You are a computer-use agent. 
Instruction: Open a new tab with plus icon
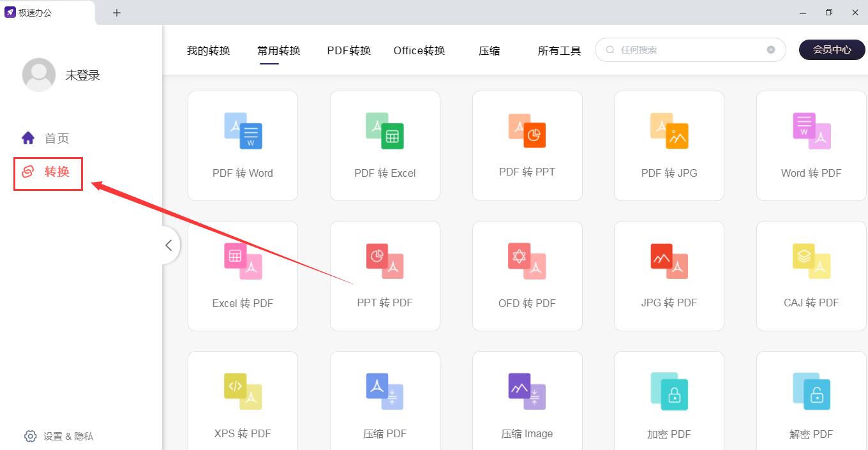(117, 13)
